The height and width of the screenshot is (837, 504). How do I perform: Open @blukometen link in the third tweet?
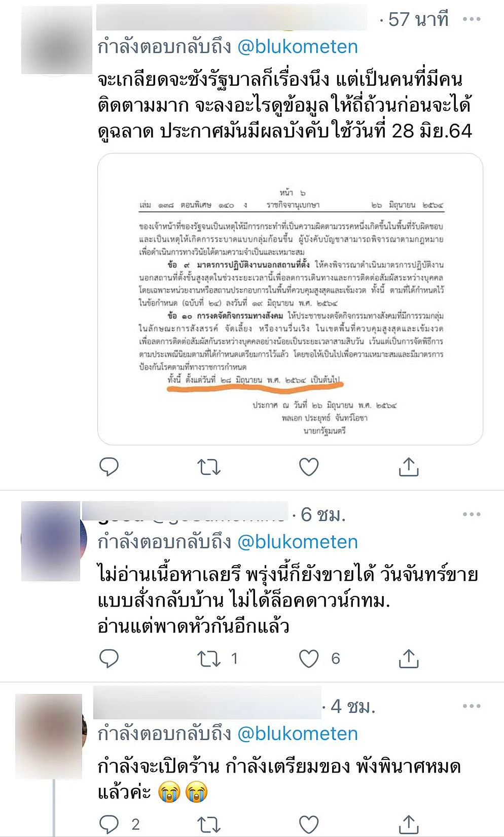(x=298, y=734)
